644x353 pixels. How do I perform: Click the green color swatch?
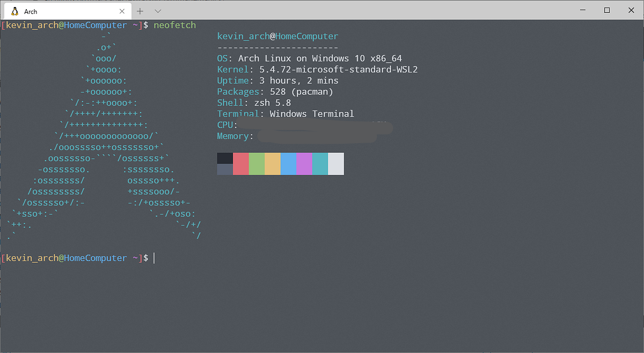click(257, 164)
